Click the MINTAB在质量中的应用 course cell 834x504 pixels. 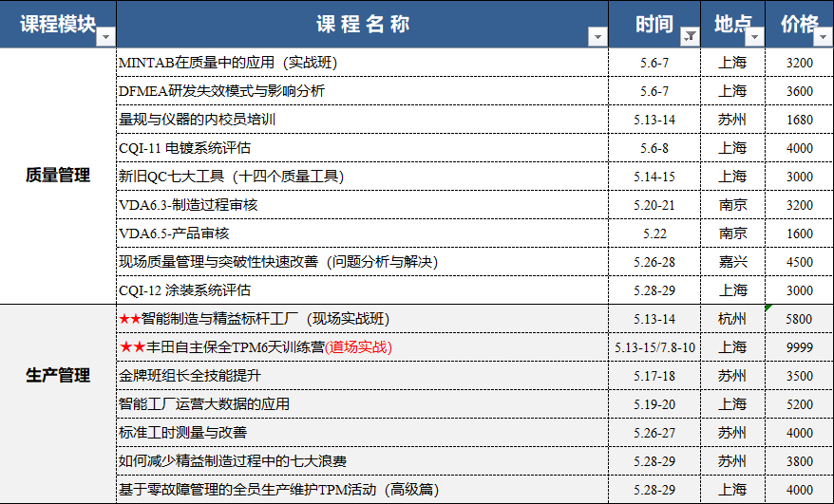click(362, 63)
